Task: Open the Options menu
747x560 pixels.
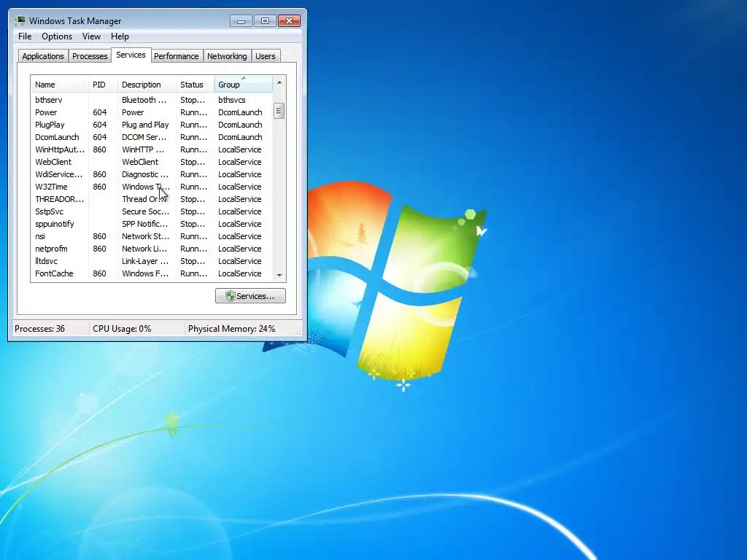Action: coord(57,36)
